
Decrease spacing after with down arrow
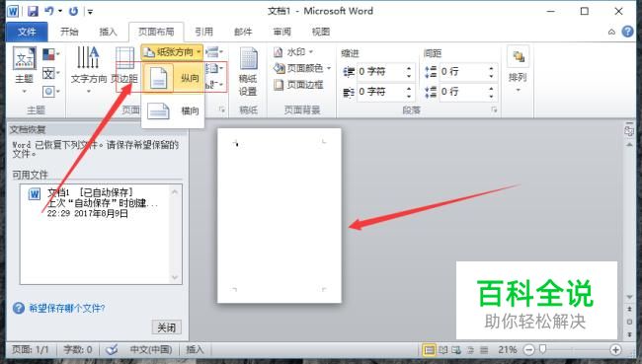(491, 96)
